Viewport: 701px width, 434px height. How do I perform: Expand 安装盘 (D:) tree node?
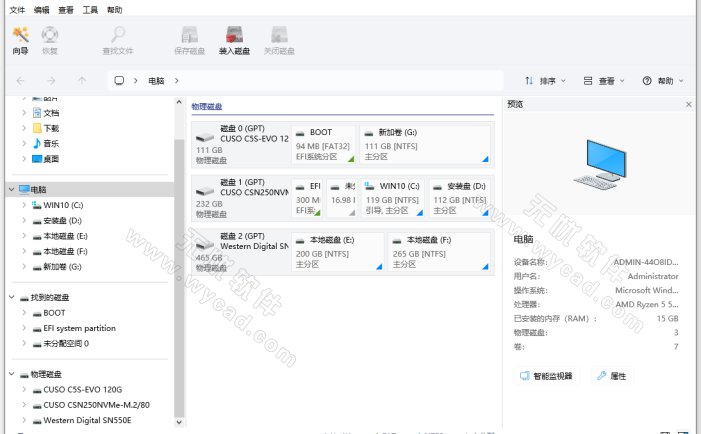tap(24, 220)
